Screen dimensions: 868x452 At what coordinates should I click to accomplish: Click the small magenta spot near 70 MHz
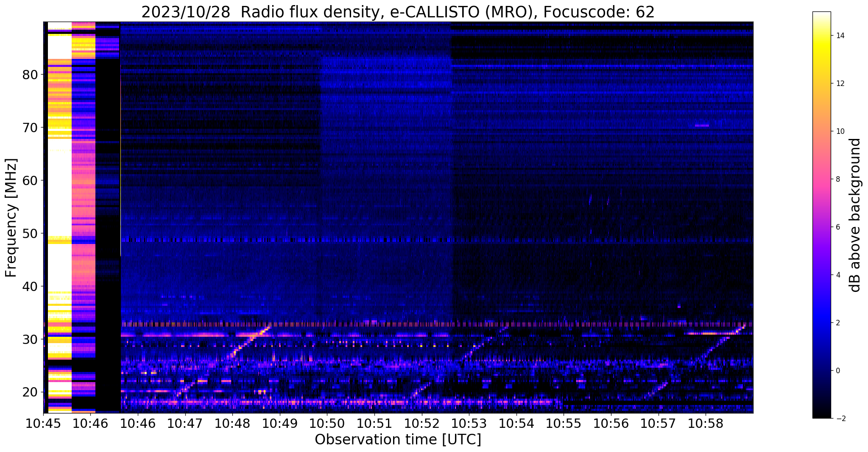pos(702,125)
